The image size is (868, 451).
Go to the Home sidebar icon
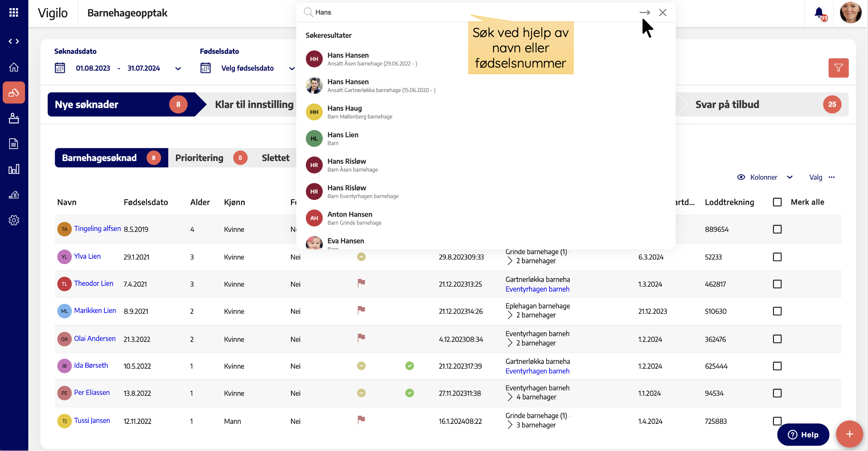(x=14, y=67)
